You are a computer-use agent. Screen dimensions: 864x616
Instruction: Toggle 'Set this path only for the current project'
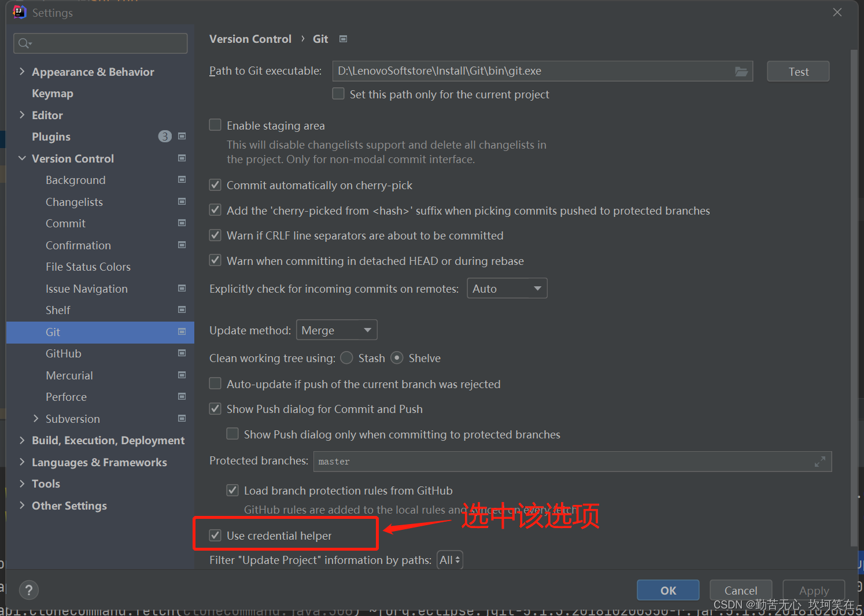tap(338, 94)
